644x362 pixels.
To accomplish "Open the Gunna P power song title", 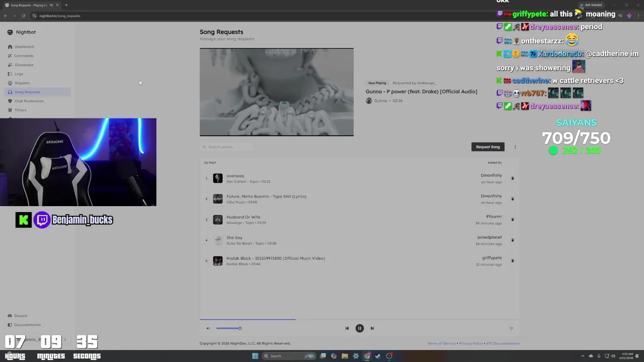I will (x=422, y=92).
